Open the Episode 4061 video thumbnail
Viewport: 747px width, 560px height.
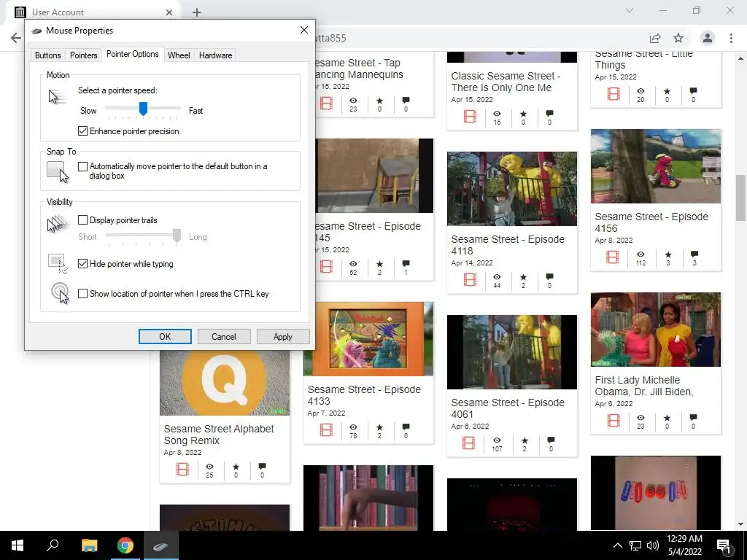tap(512, 352)
